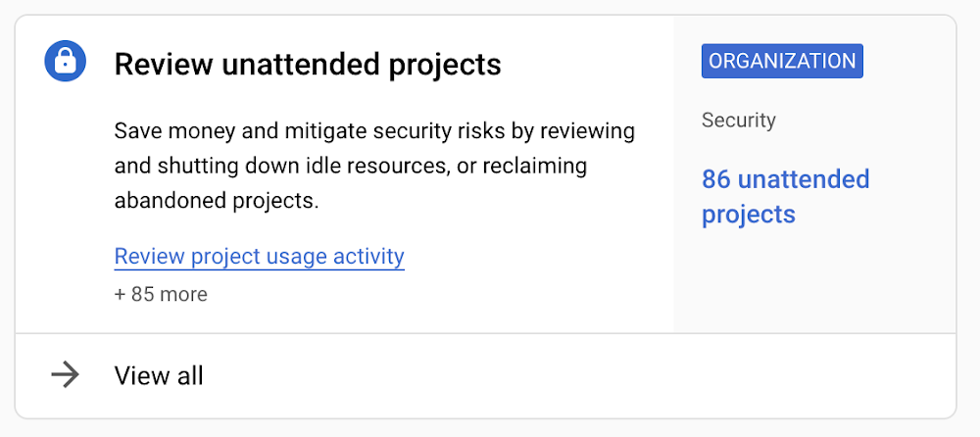The height and width of the screenshot is (437, 980).
Task: Click the number 86 in the blue link
Action: coord(716,179)
